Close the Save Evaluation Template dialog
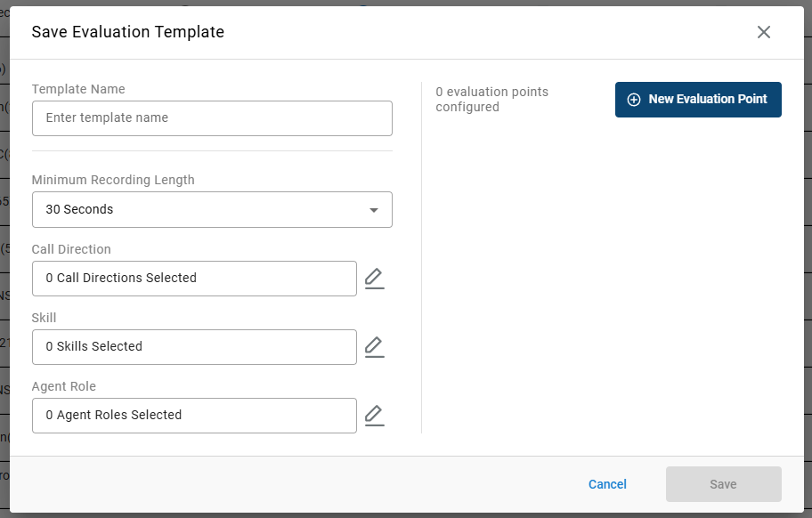812x518 pixels. [x=763, y=32]
